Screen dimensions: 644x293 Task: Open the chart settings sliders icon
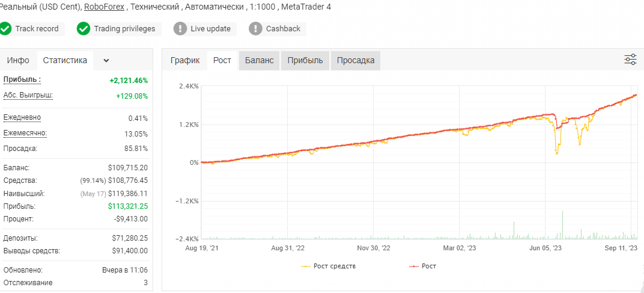630,60
